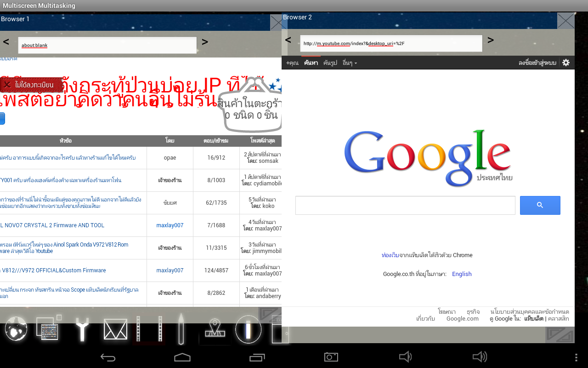
Task: Open the maxlay007 author link for NOVO7 CRYSTAL thread
Action: (170, 225)
